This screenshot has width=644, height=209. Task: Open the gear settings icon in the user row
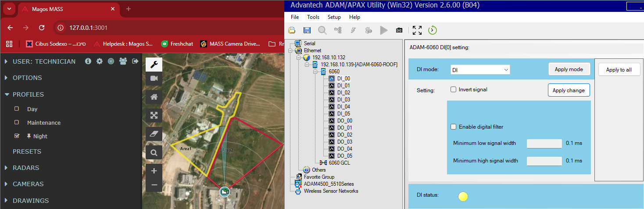[x=100, y=61]
